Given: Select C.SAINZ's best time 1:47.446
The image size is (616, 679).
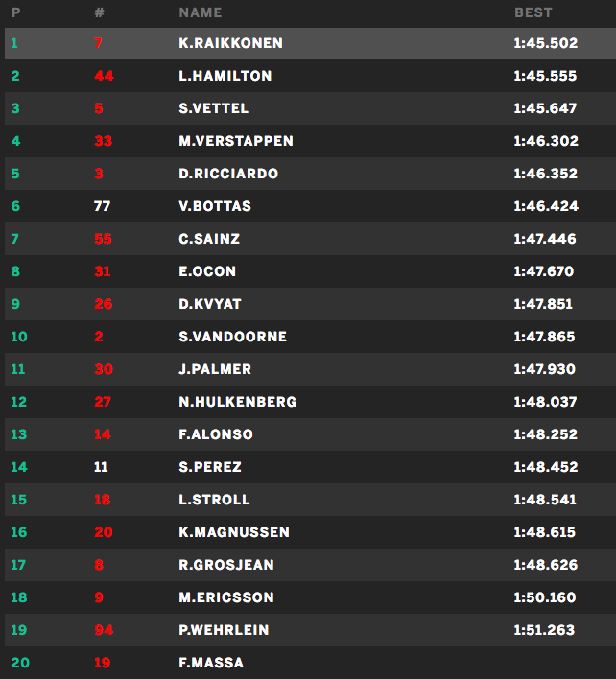Looking at the screenshot, I should tap(543, 239).
